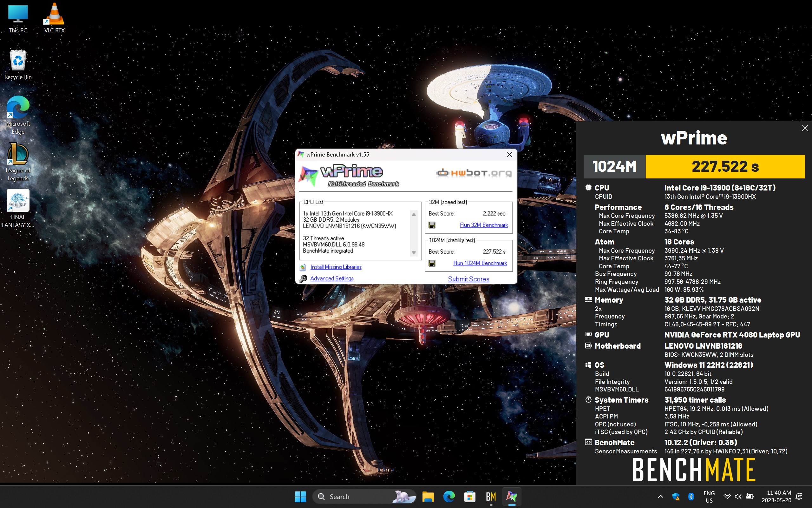Open Submit Scores link
Image resolution: width=812 pixels, height=508 pixels.
click(x=468, y=279)
